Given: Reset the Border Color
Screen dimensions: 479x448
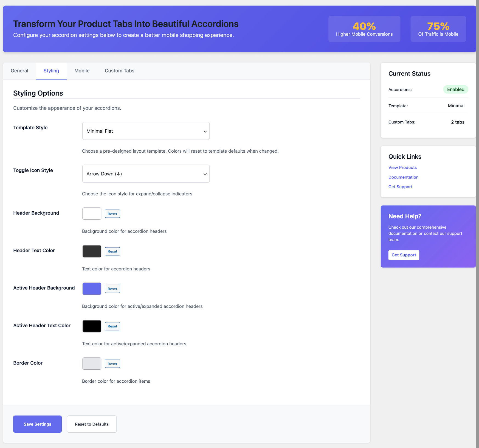Looking at the screenshot, I should point(112,364).
